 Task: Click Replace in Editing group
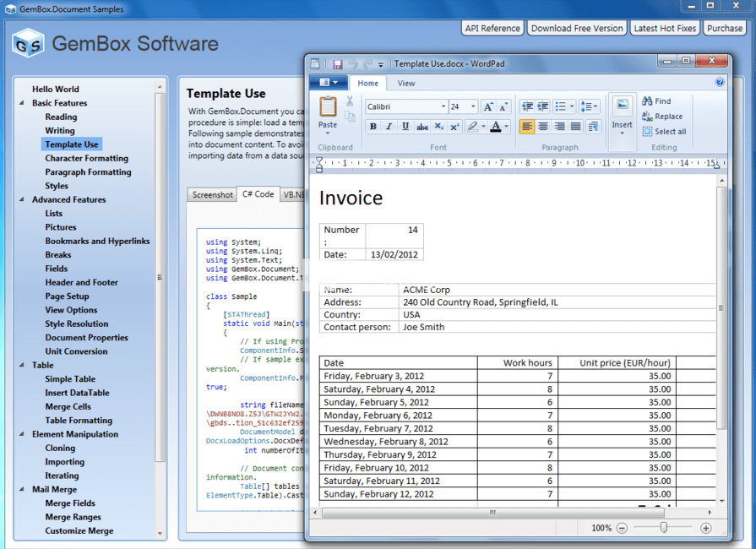pos(662,117)
